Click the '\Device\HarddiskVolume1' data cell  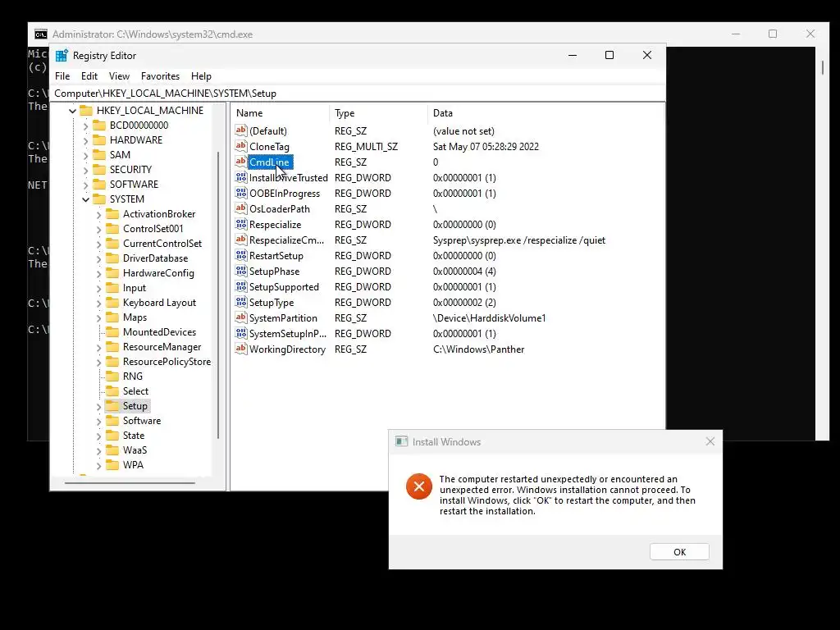(x=489, y=318)
